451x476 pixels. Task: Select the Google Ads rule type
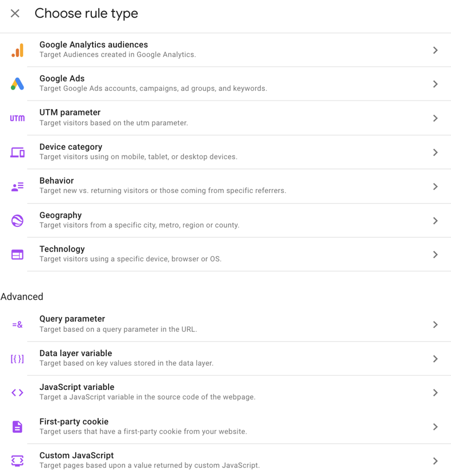pyautogui.click(x=62, y=79)
